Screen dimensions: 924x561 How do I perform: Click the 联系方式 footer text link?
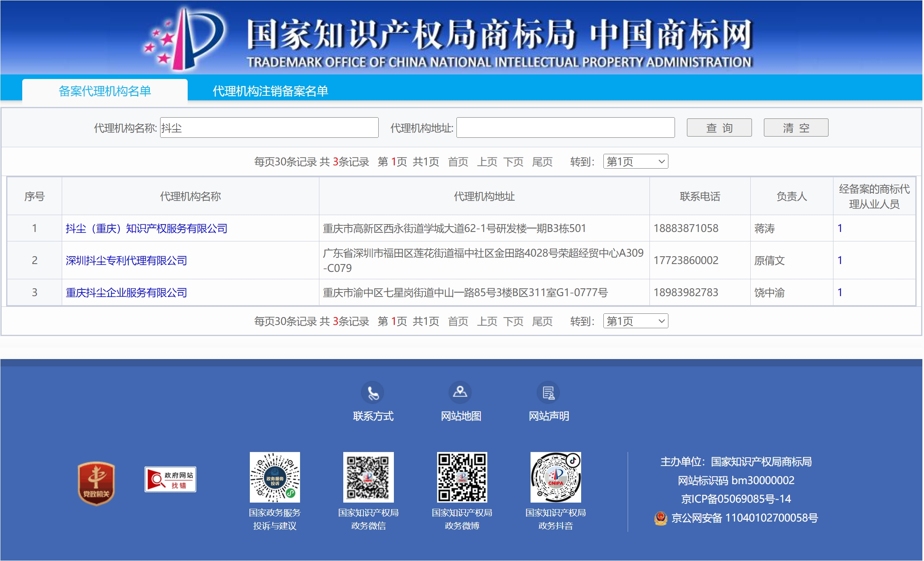click(x=373, y=416)
